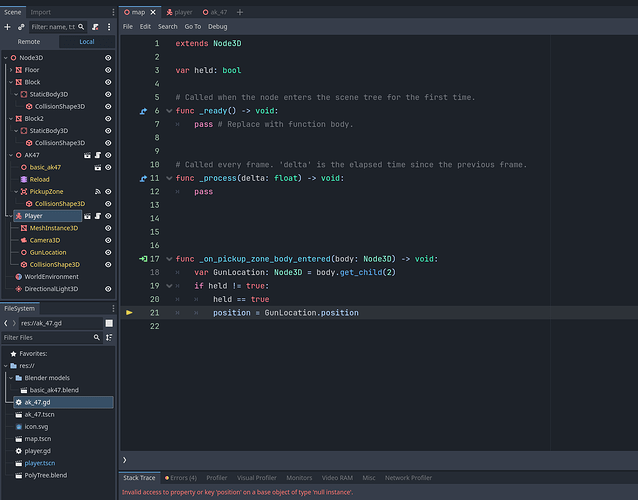Open the Video RAM tab
The width and height of the screenshot is (638, 500).
coord(337,478)
